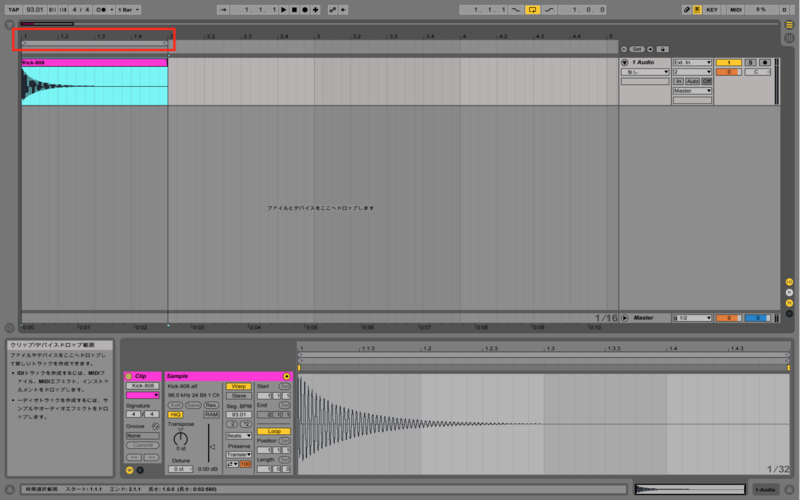Start playback with the Play button

click(284, 10)
